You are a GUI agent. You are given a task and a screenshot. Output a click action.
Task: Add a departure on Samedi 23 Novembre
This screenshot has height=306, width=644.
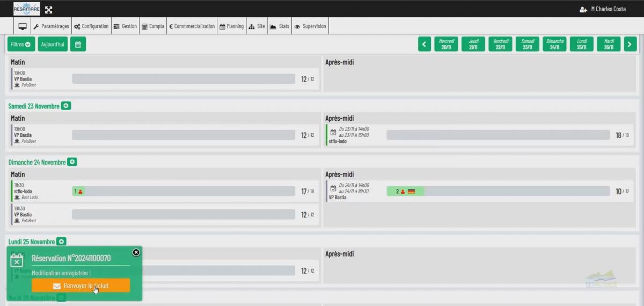[66, 106]
